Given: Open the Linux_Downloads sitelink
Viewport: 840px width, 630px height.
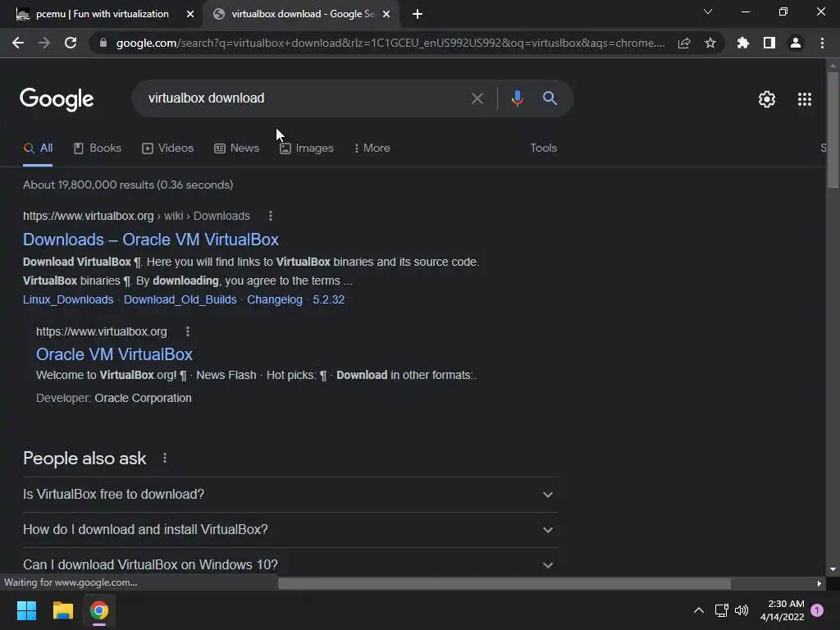Looking at the screenshot, I should pos(68,300).
